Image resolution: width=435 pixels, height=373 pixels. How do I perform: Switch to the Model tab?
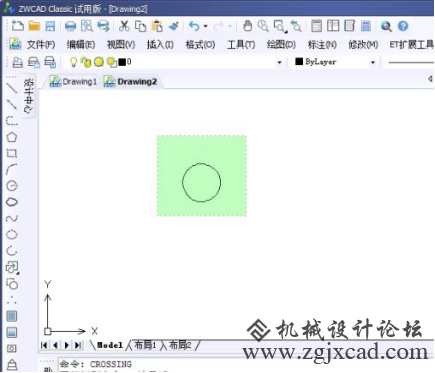(110, 345)
